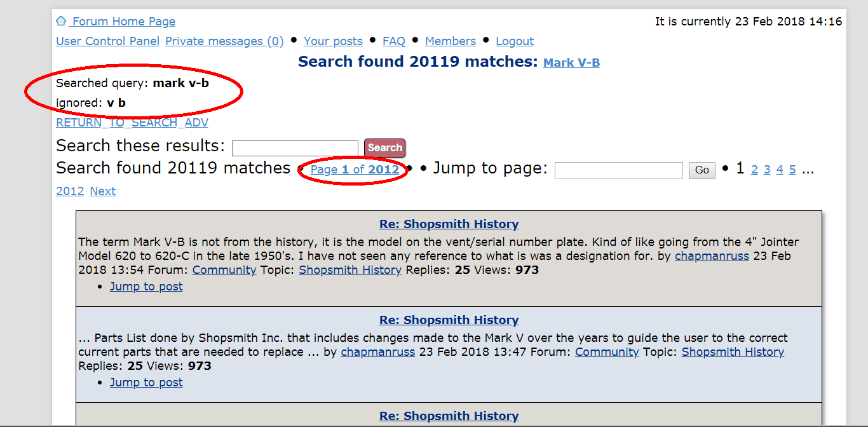
Task: Open chapmanruss profile in first result
Action: [x=712, y=256]
